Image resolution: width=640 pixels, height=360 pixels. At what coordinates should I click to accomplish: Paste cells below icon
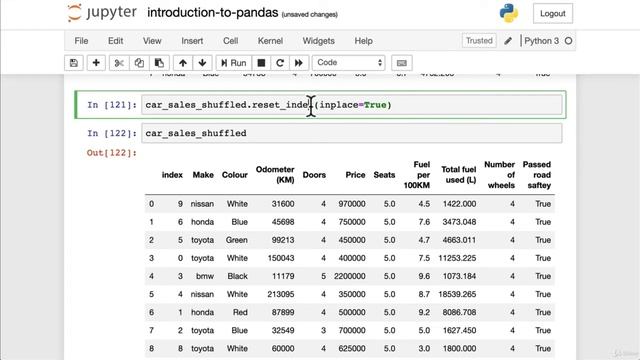pos(159,63)
